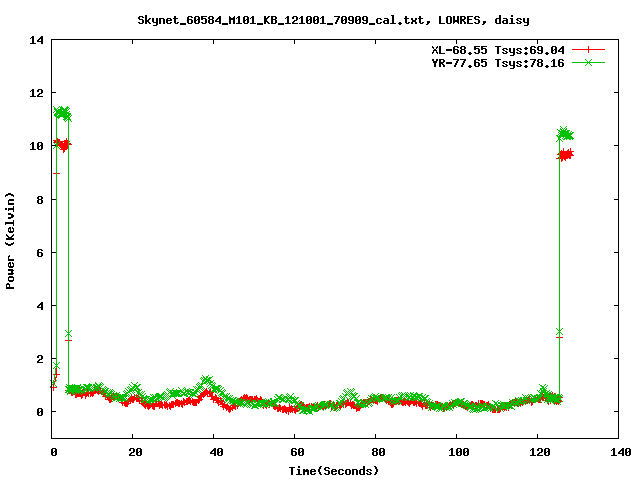This screenshot has width=640, height=480.
Task: Click x-axis tick label 40
Action: tap(216, 452)
